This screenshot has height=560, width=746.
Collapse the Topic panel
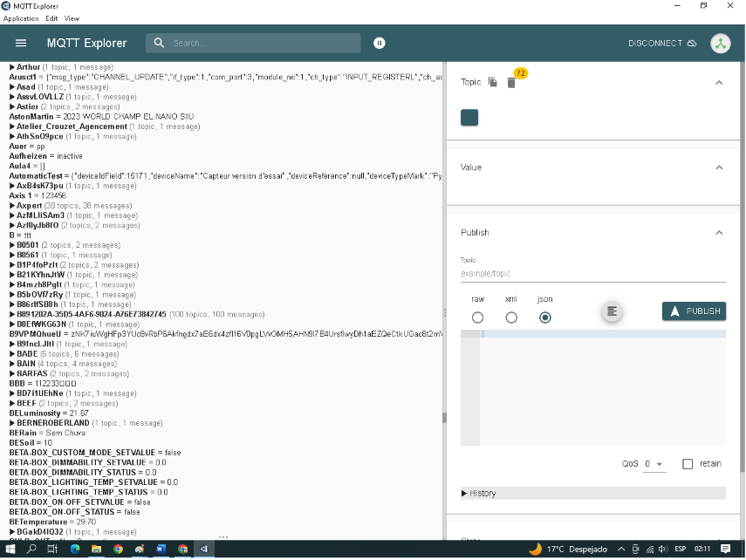(x=719, y=82)
